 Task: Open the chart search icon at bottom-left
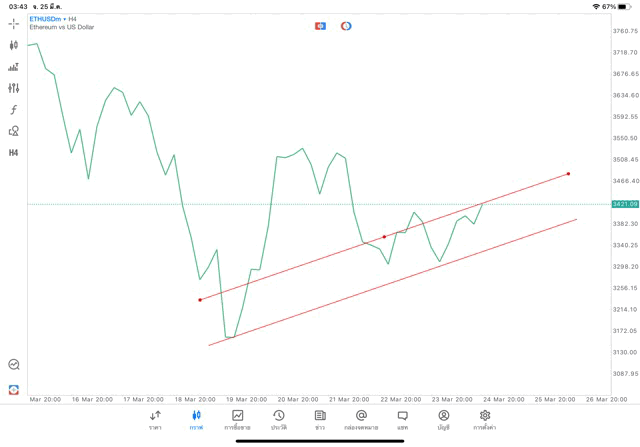(14, 365)
